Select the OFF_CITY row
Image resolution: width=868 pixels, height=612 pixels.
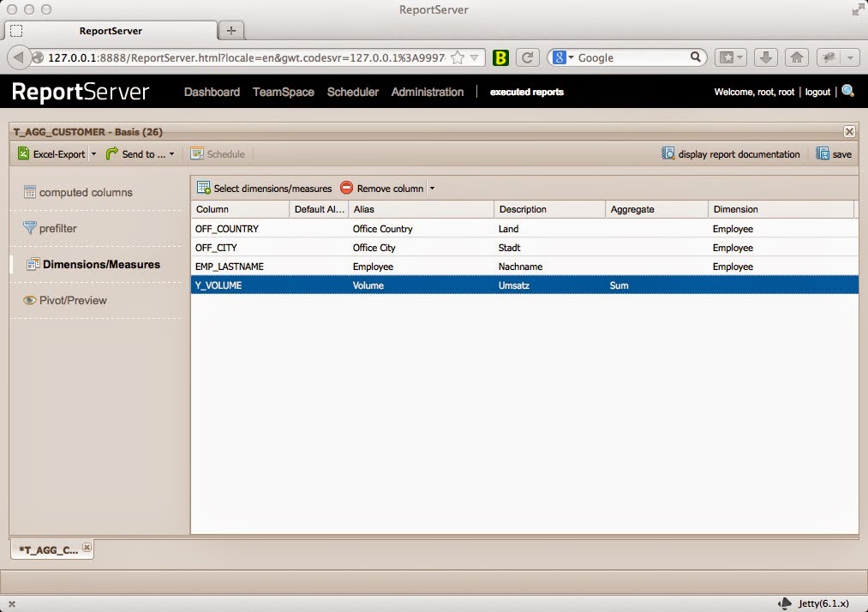click(x=524, y=248)
